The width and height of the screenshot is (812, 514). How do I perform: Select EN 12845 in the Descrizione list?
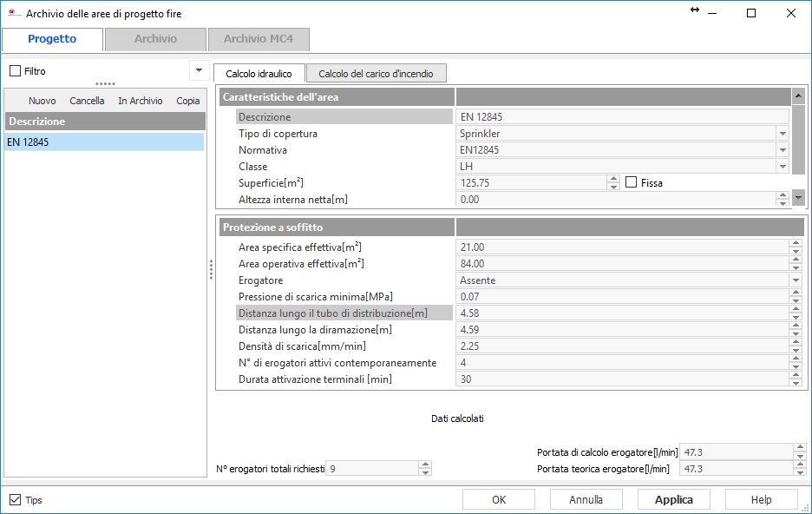(x=104, y=142)
